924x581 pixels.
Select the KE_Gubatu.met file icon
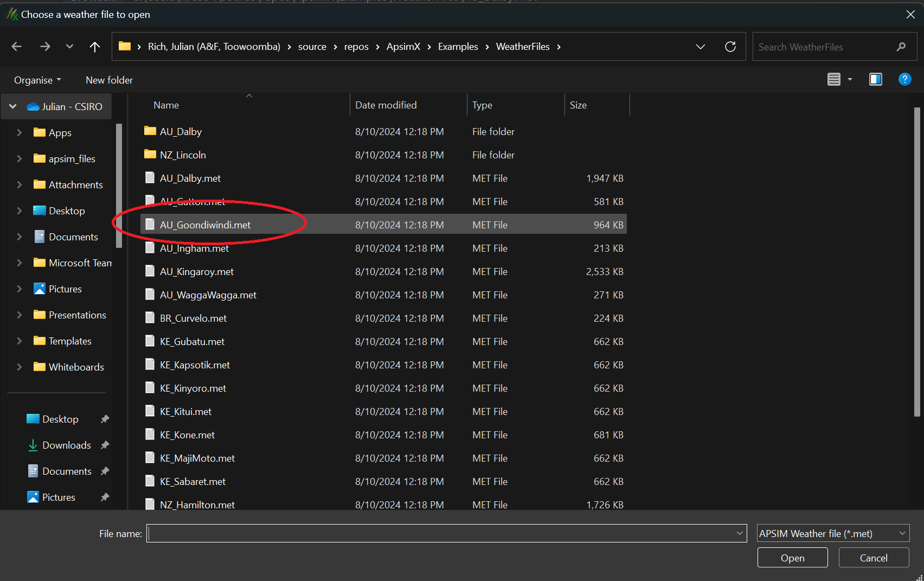150,341
